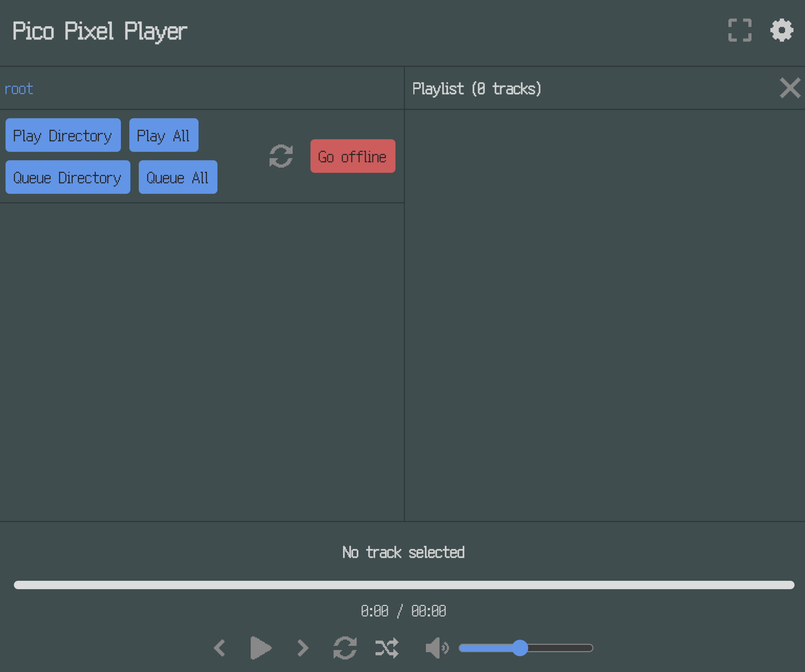Close the Playlist panel
805x672 pixels.
tap(790, 88)
